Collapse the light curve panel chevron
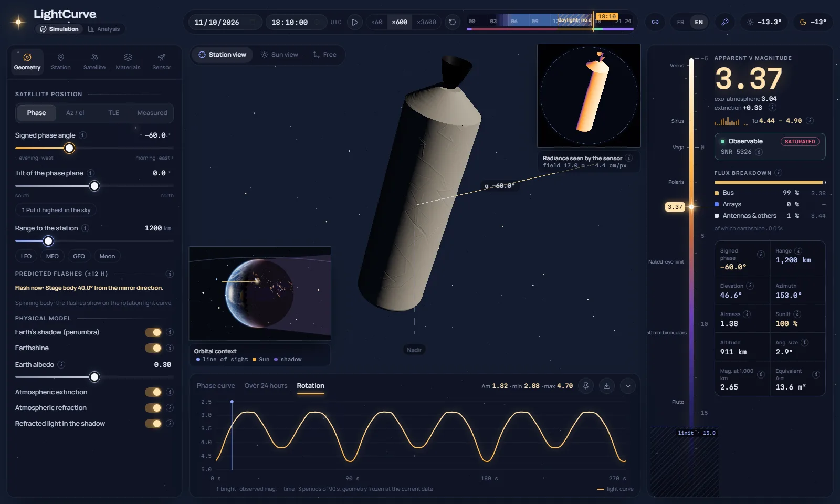840x504 pixels. [628, 386]
